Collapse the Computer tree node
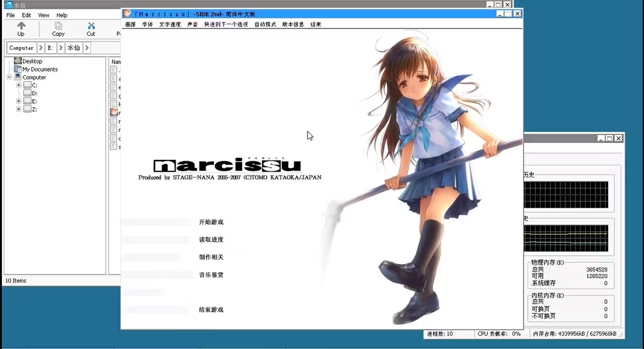Image resolution: width=644 pixels, height=349 pixels. [x=10, y=78]
